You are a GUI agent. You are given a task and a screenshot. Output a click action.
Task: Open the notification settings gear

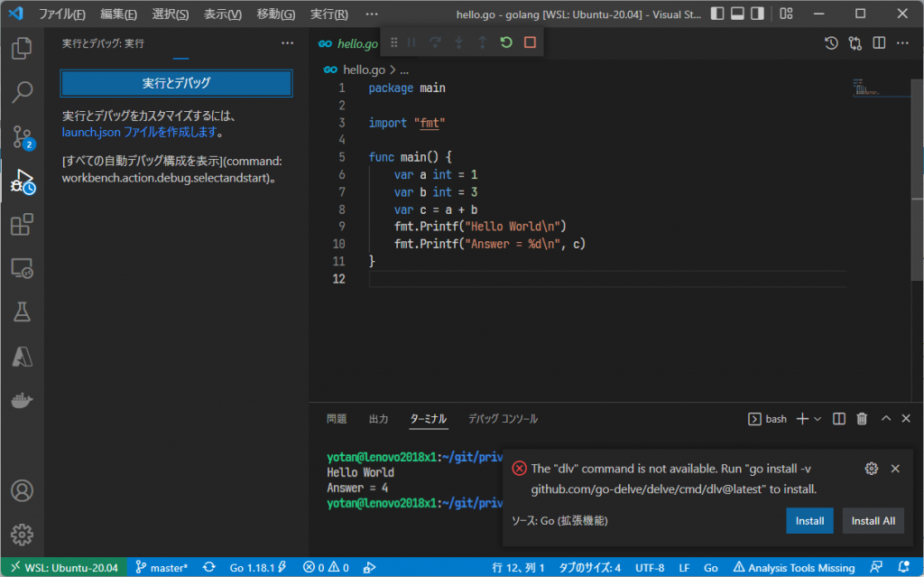click(x=871, y=469)
